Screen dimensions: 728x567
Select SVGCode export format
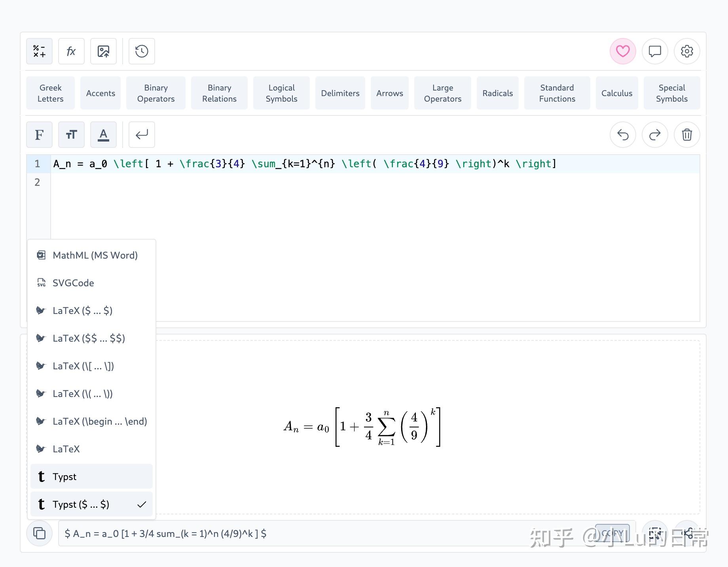tap(91, 283)
